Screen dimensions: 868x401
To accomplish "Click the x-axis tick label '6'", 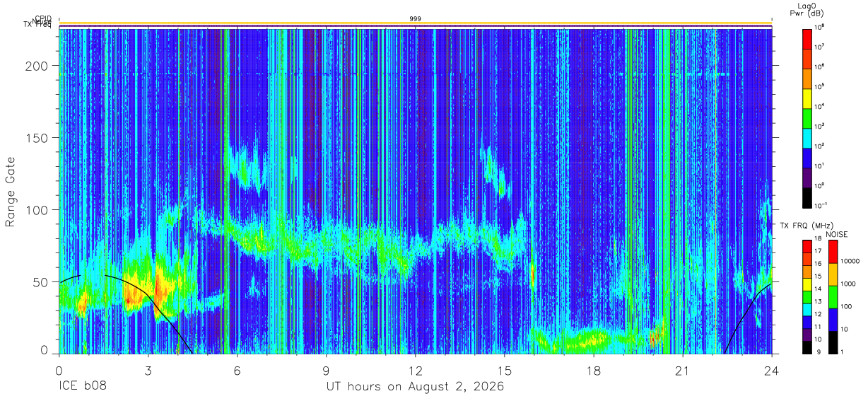I will (237, 370).
